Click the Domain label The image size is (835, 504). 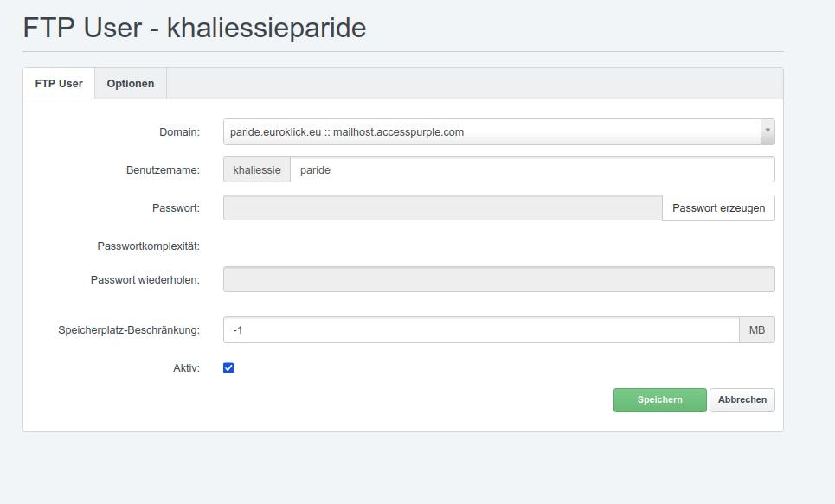(x=179, y=132)
